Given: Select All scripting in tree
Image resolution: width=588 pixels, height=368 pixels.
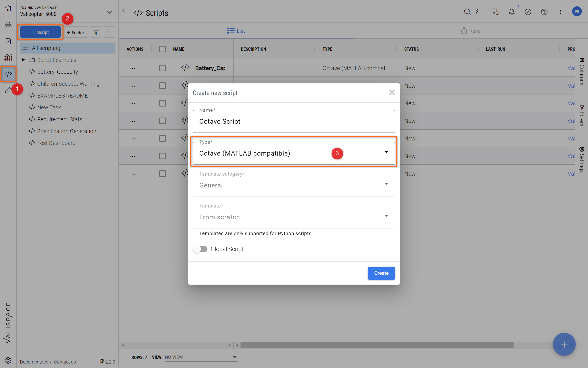Looking at the screenshot, I should pyautogui.click(x=68, y=48).
